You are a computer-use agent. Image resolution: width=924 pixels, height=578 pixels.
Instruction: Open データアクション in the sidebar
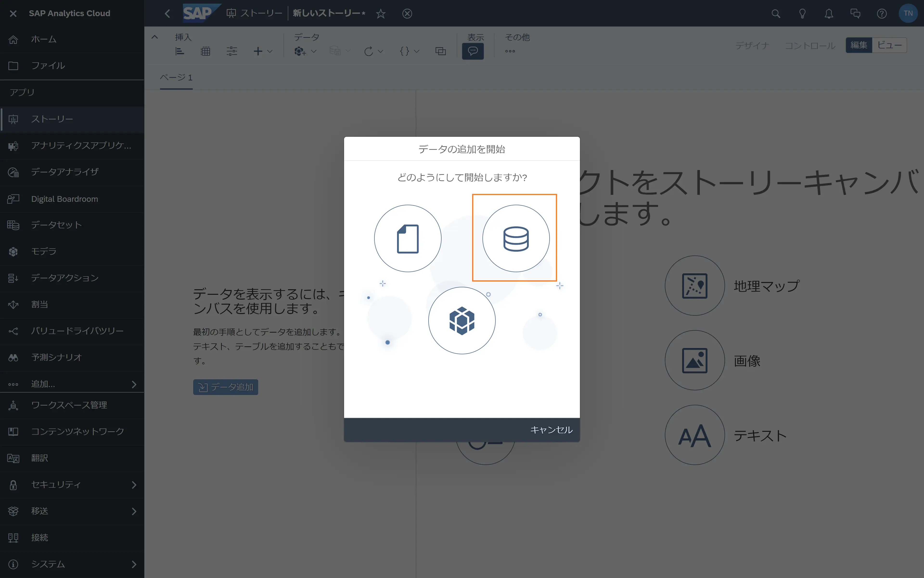coord(72,278)
